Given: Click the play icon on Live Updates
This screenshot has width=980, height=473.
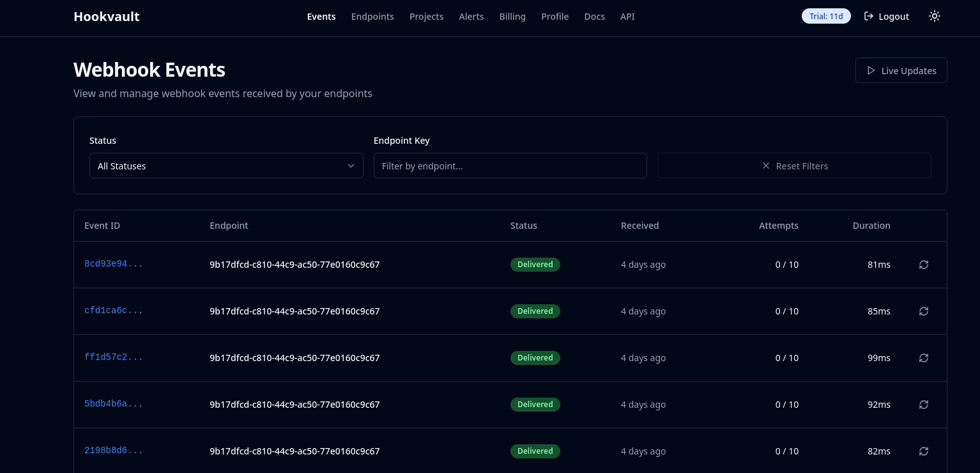Looking at the screenshot, I should 871,70.
